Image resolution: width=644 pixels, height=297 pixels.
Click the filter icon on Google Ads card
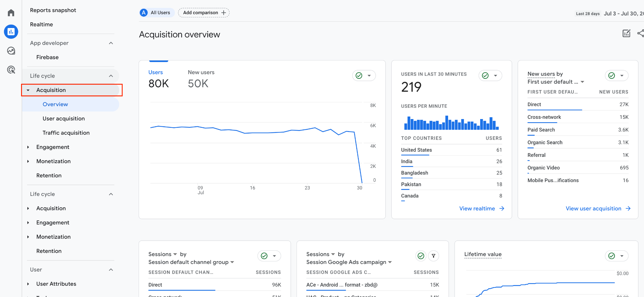coord(433,256)
